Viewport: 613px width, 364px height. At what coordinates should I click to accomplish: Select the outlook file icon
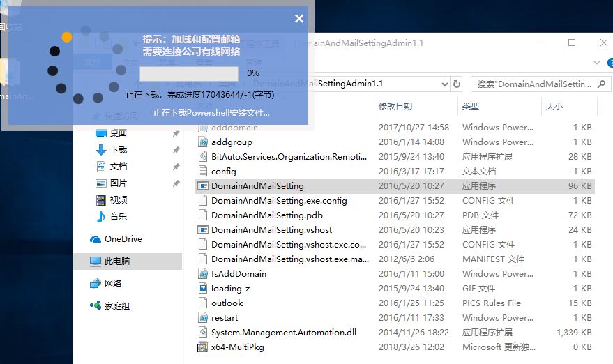pos(203,303)
